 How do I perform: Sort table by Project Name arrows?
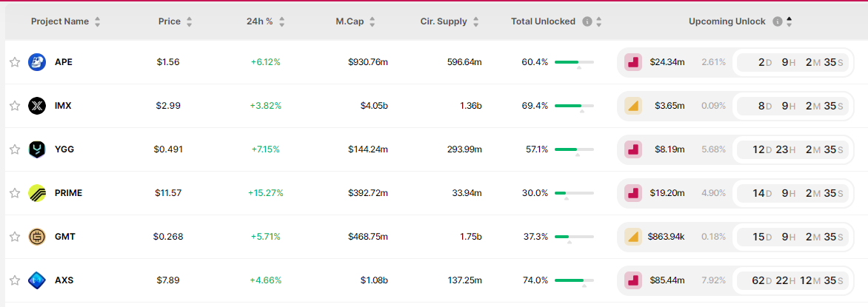[x=98, y=21]
